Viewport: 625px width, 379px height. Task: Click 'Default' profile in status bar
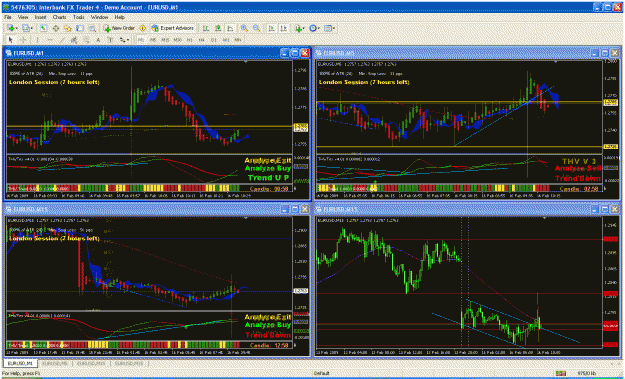click(x=321, y=373)
